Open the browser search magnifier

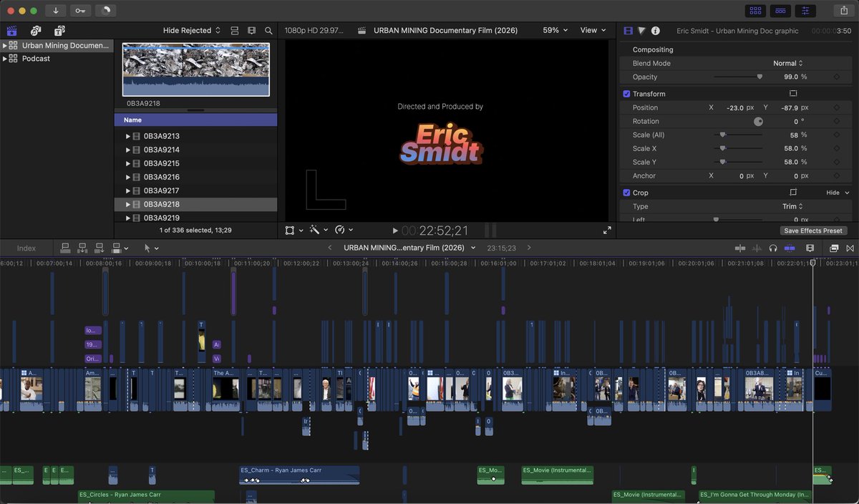268,31
